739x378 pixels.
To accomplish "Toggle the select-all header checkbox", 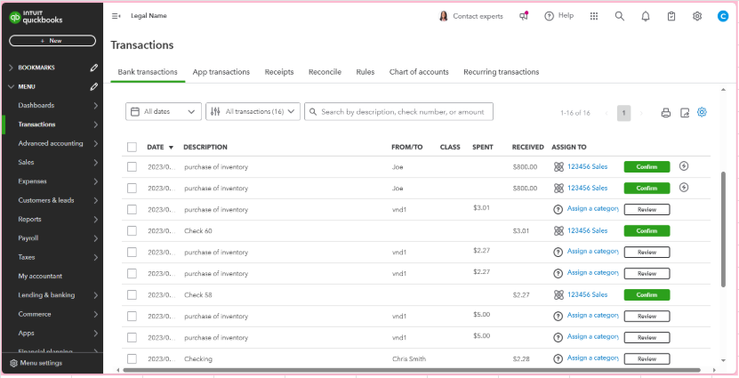I will (132, 147).
